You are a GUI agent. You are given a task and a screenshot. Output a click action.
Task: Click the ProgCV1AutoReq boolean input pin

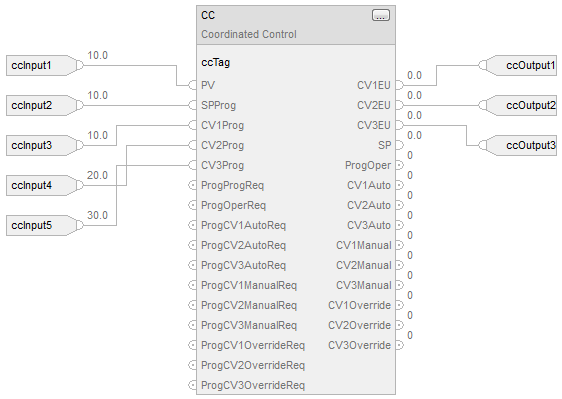pyautogui.click(x=192, y=225)
